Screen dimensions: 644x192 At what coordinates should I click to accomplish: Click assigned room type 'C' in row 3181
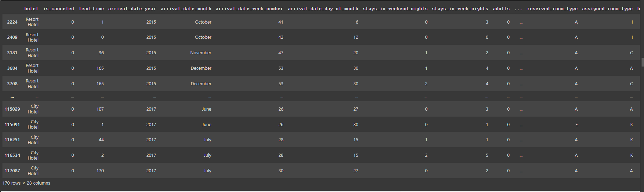click(x=631, y=52)
